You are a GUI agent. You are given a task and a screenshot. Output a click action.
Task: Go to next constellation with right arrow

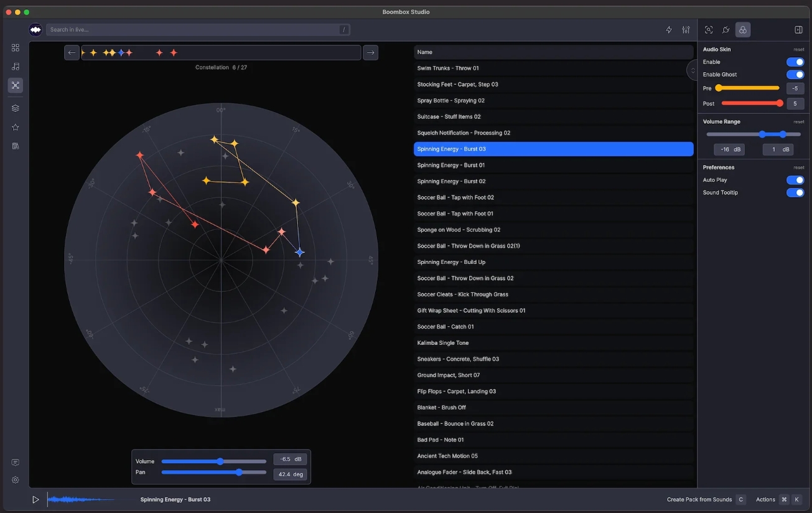tap(370, 53)
